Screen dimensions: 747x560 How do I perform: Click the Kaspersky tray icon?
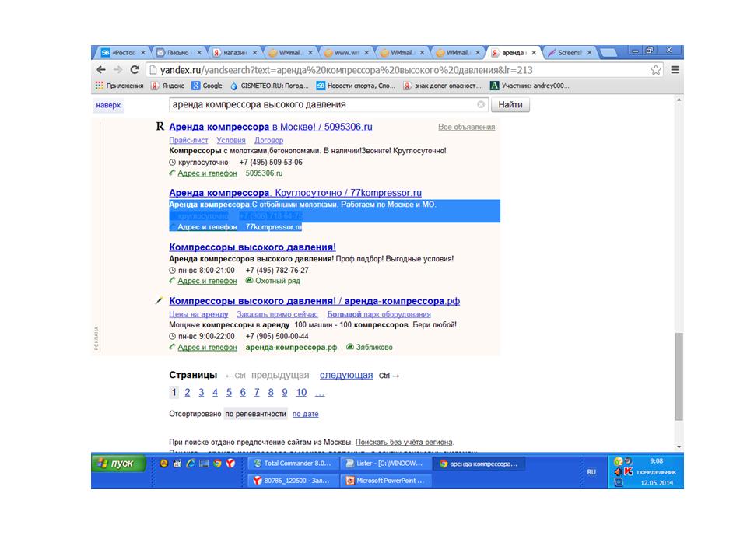(629, 471)
